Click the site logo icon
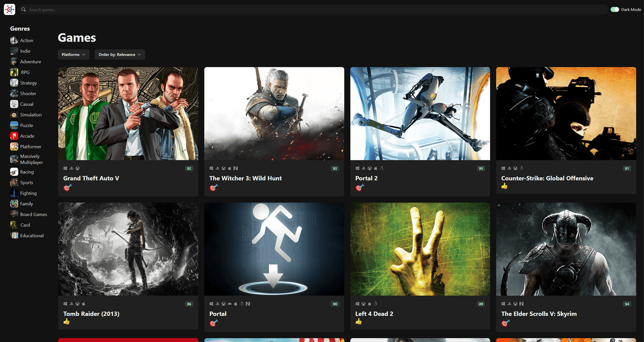644x342 pixels. coord(9,9)
